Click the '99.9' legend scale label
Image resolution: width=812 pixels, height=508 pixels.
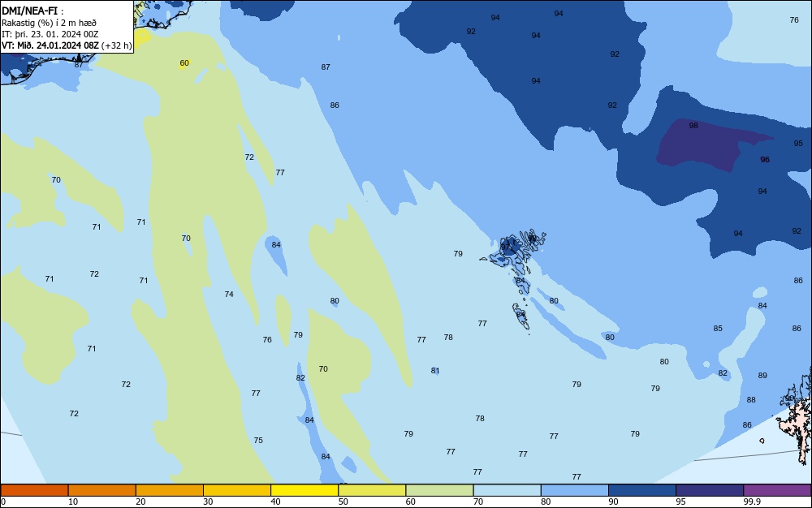752,502
